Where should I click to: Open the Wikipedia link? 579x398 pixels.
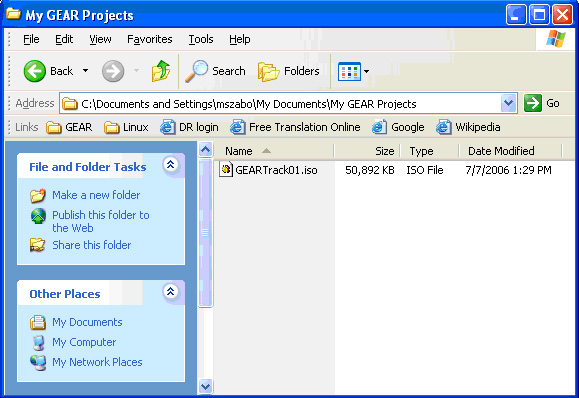click(x=468, y=127)
